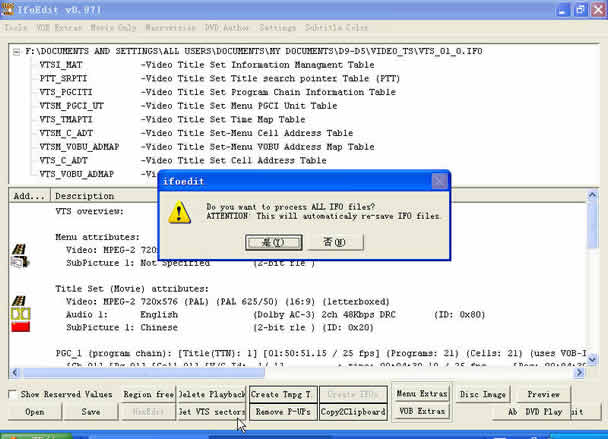This screenshot has width=608, height=439.
Task: Open the Macrovision menu
Action: point(170,28)
